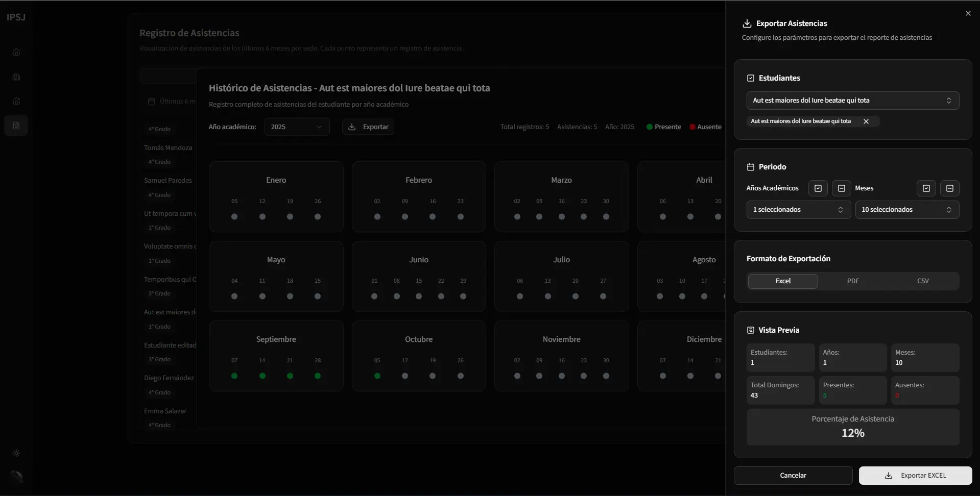Select all Meses using check icon

tap(926, 188)
